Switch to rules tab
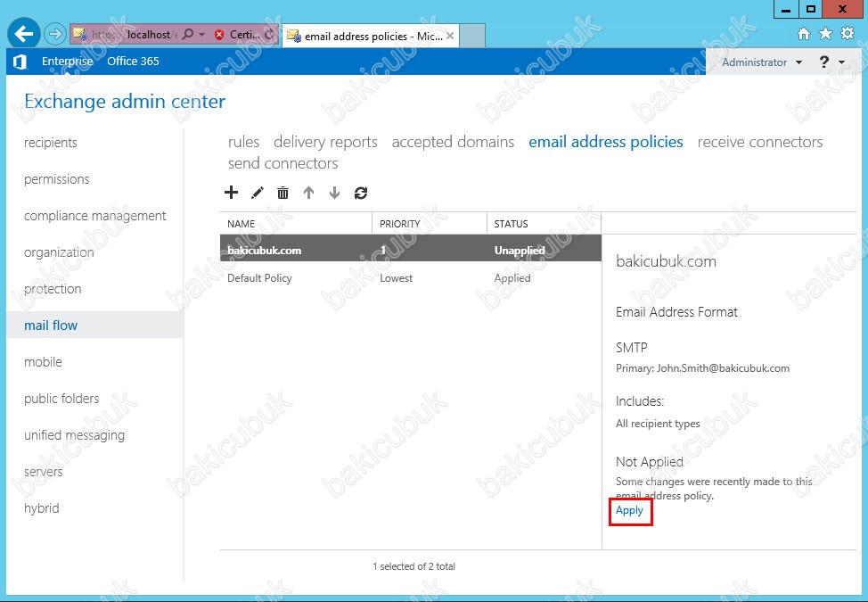This screenshot has width=868, height=602. 243,142
